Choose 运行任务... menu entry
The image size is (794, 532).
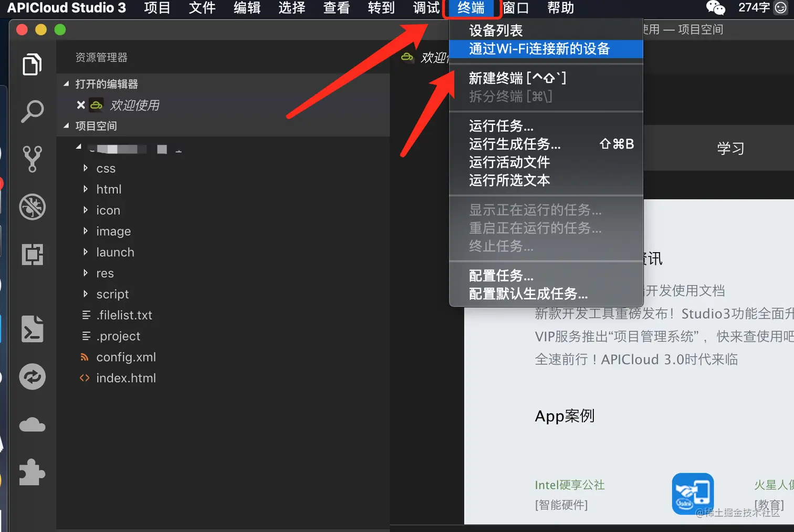pos(546,126)
